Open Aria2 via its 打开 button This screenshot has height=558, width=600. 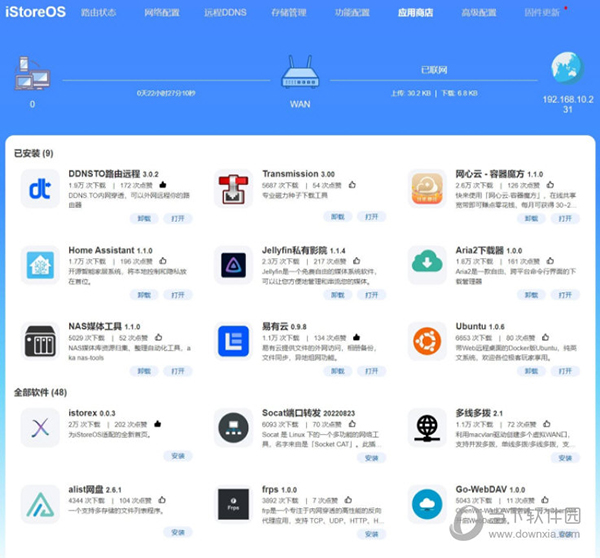(x=565, y=295)
